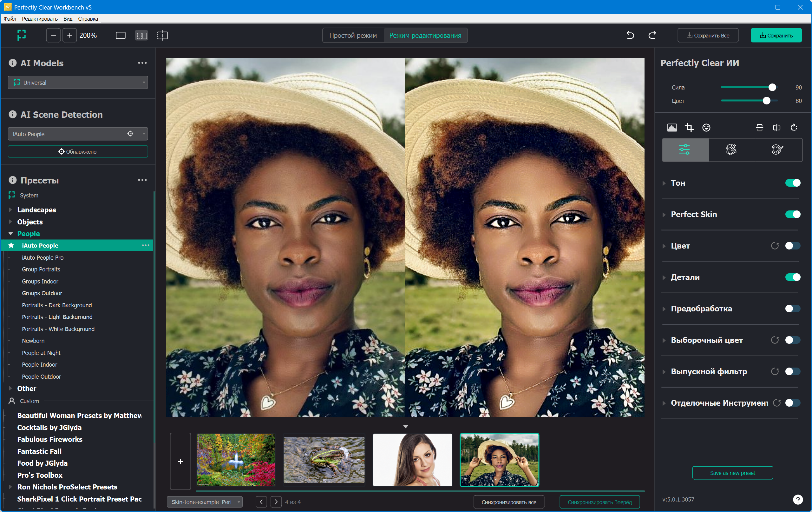The width and height of the screenshot is (812, 512).
Task: Switch to the side-by-side split view icon
Action: pos(141,36)
